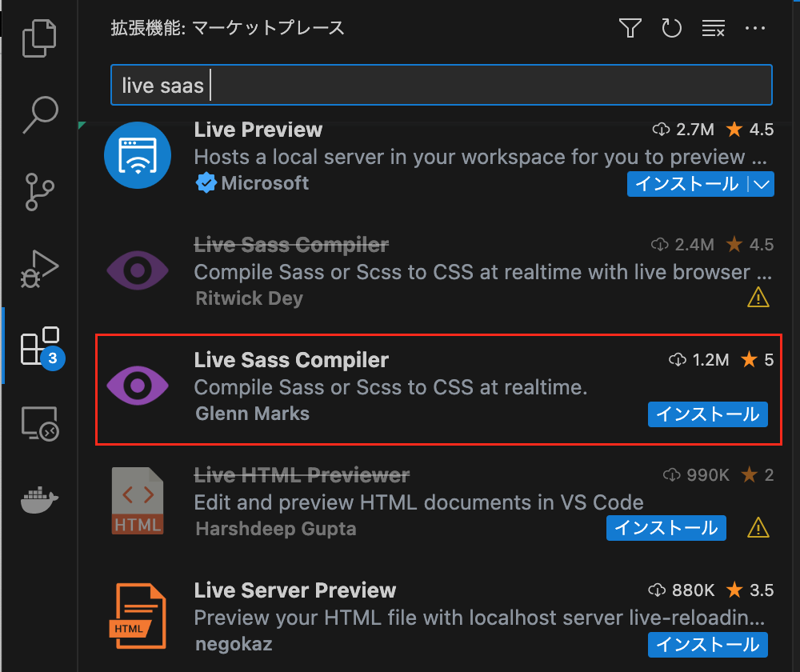Image resolution: width=800 pixels, height=672 pixels.
Task: Install the Live Server Preview extension
Action: coord(708,645)
